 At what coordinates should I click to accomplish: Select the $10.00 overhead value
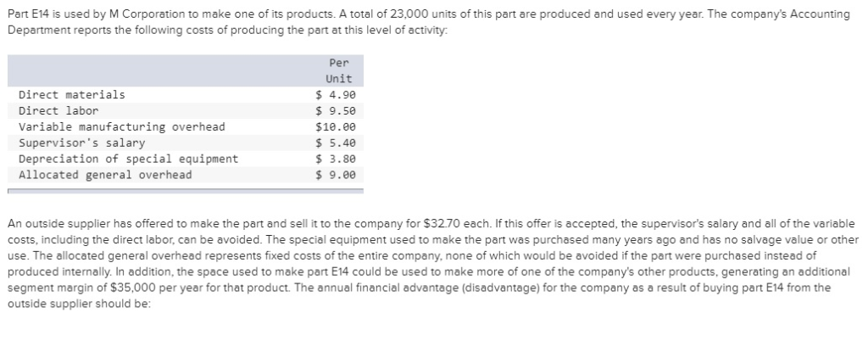click(x=336, y=127)
